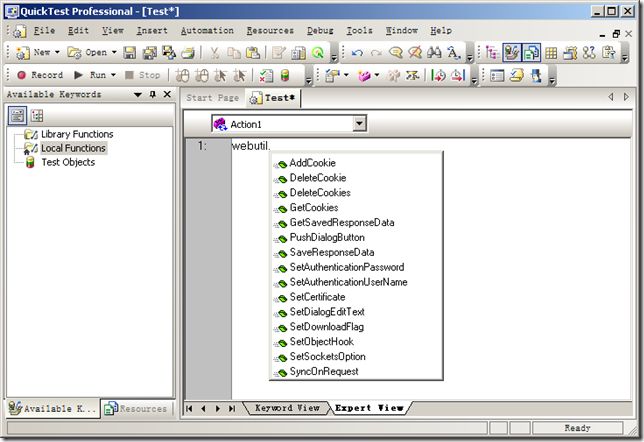Click the Open test button
Viewport: 644px width, 442px height.
87,53
